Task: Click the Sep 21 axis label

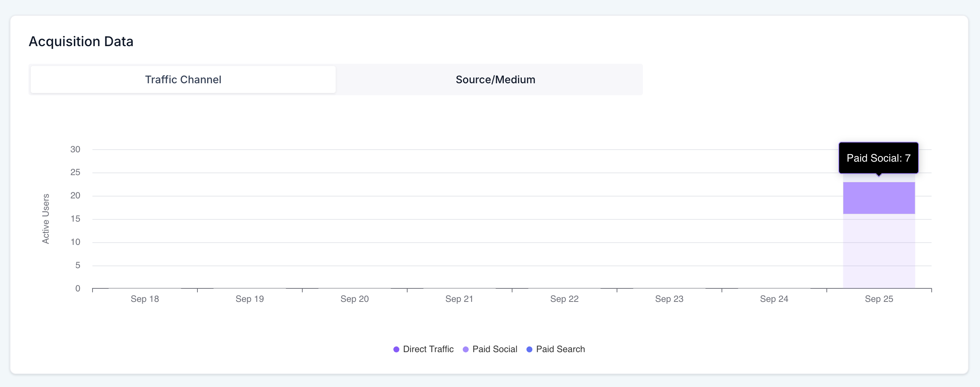Action: [459, 299]
